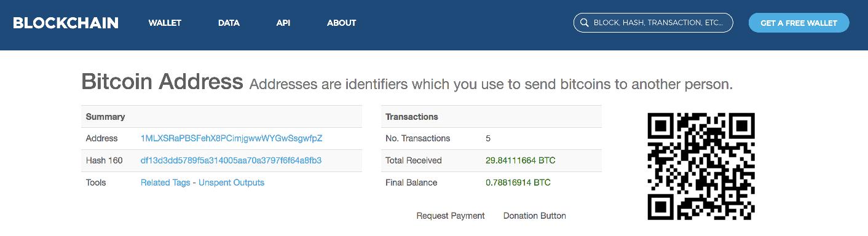Open the Unspent Outputs link
This screenshot has width=868, height=236.
pos(231,183)
